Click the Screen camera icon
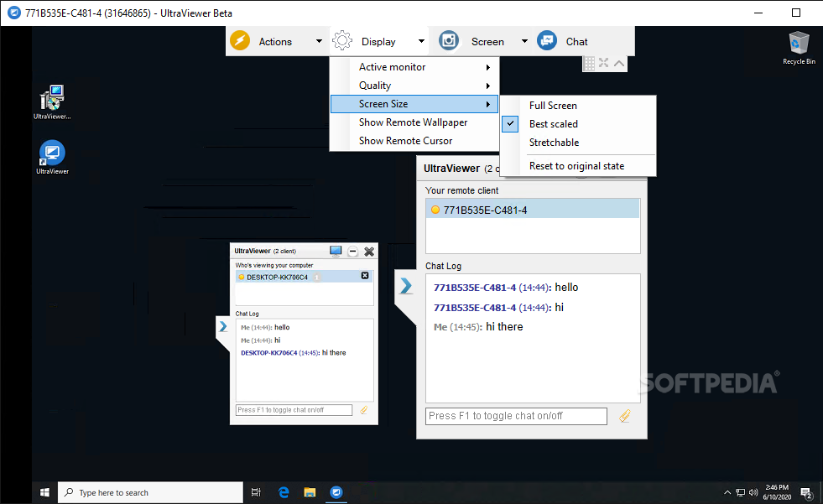Viewport: 823px width, 504px height. pos(449,40)
